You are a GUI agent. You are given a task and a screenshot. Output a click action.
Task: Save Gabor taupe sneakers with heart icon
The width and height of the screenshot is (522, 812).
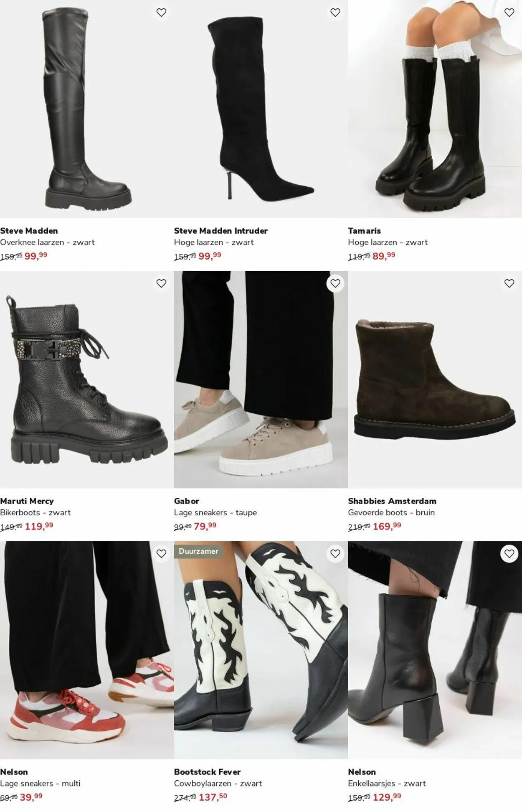[335, 283]
